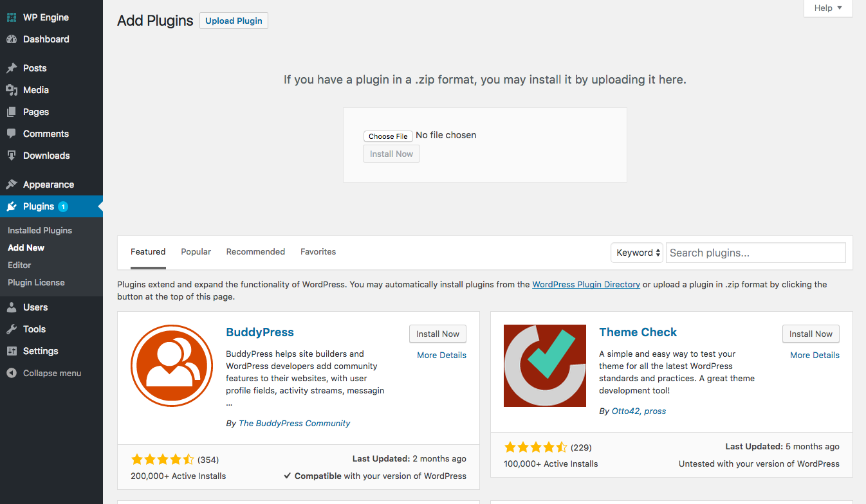The width and height of the screenshot is (866, 504).
Task: Click the "100,000+ Active Installs" text
Action: (551, 464)
